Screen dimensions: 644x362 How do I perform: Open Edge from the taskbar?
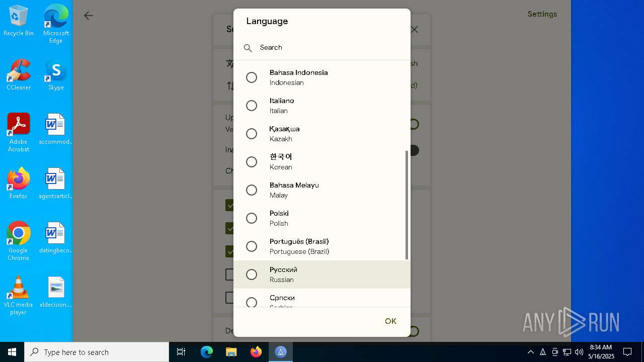pyautogui.click(x=207, y=352)
